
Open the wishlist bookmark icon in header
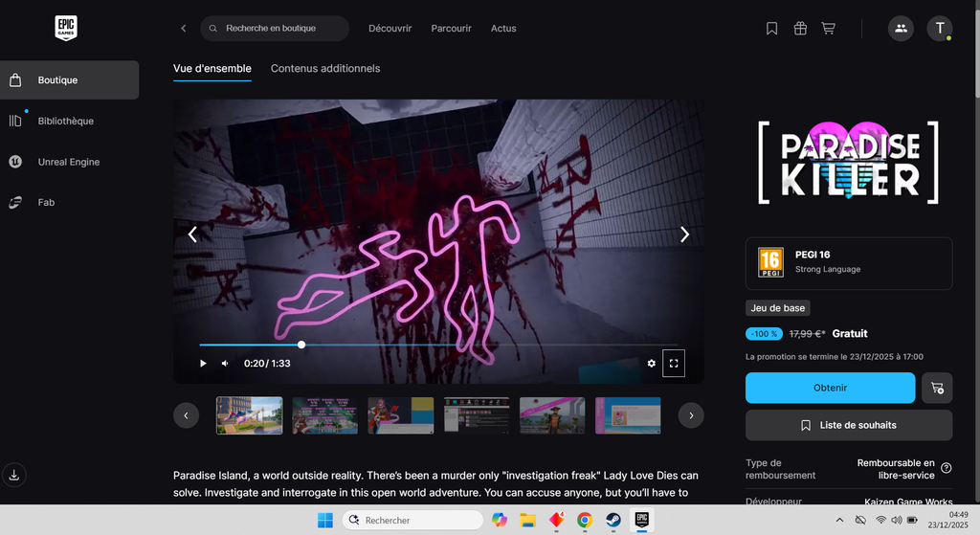(x=771, y=29)
